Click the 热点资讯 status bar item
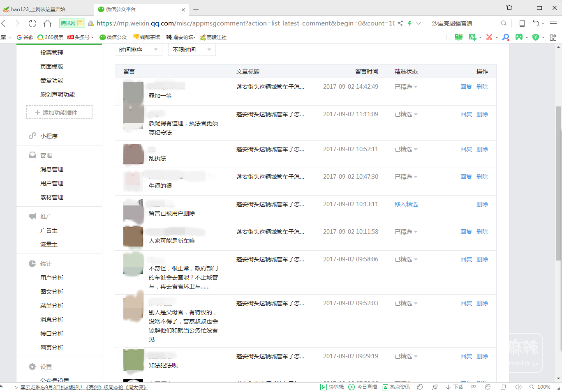This screenshot has width=562, height=392. click(396, 387)
